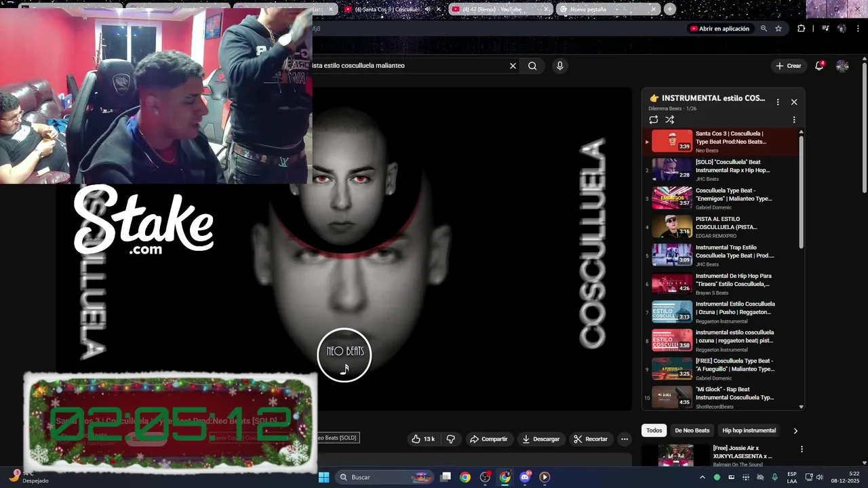
Task: Dislike the video
Action: (x=451, y=439)
